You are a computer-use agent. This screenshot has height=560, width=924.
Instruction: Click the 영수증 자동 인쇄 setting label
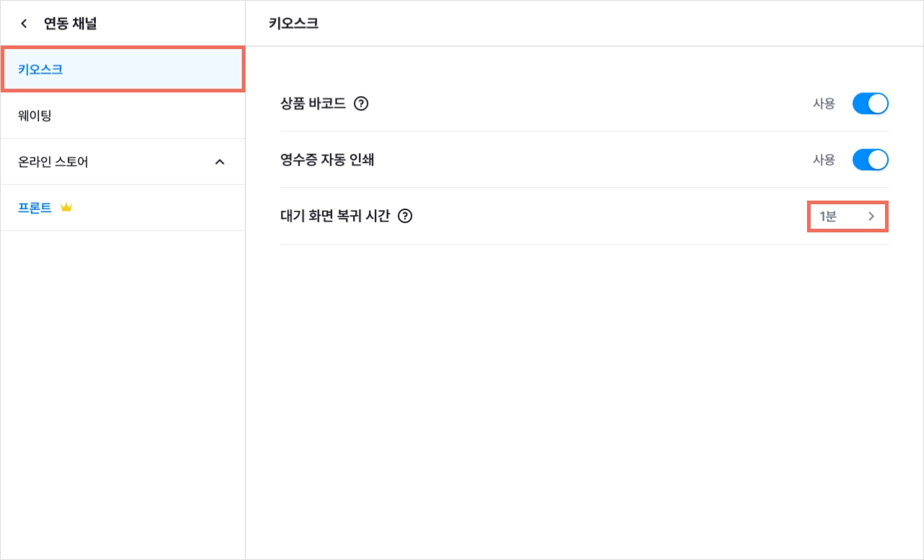click(327, 160)
